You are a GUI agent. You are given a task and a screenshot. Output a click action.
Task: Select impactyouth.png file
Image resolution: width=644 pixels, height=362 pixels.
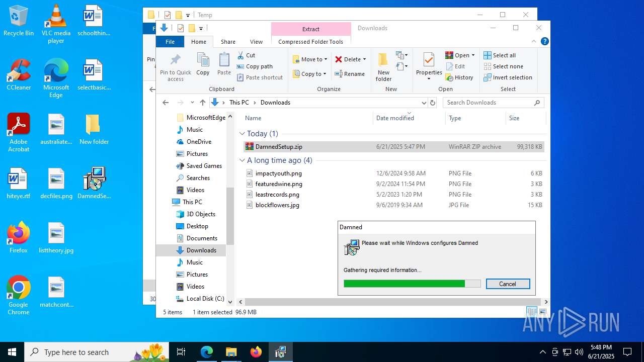(393, 173)
